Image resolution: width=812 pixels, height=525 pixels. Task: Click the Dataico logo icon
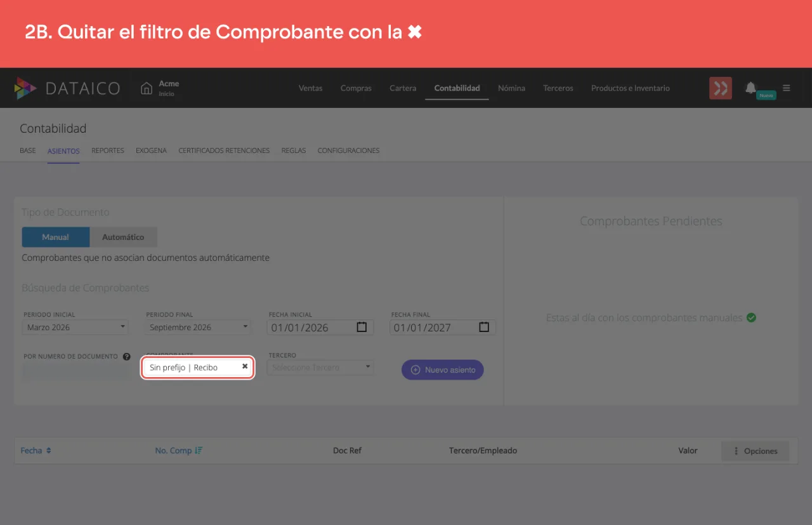25,88
